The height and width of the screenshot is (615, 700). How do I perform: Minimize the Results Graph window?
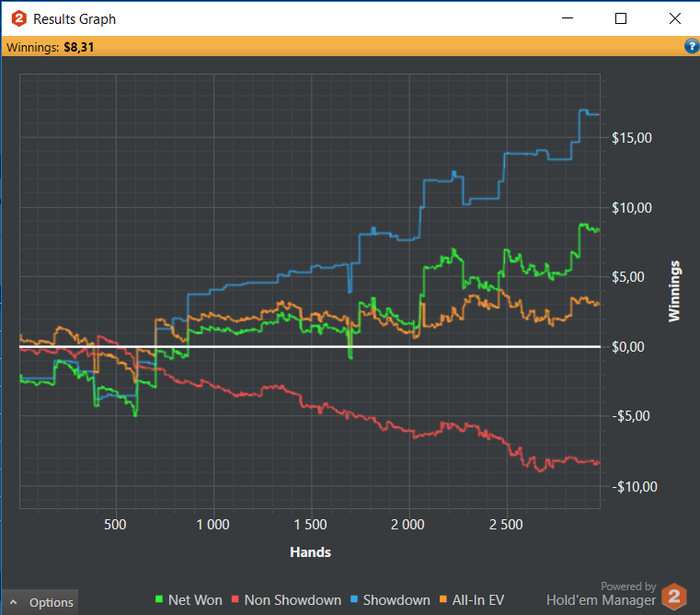[x=567, y=18]
